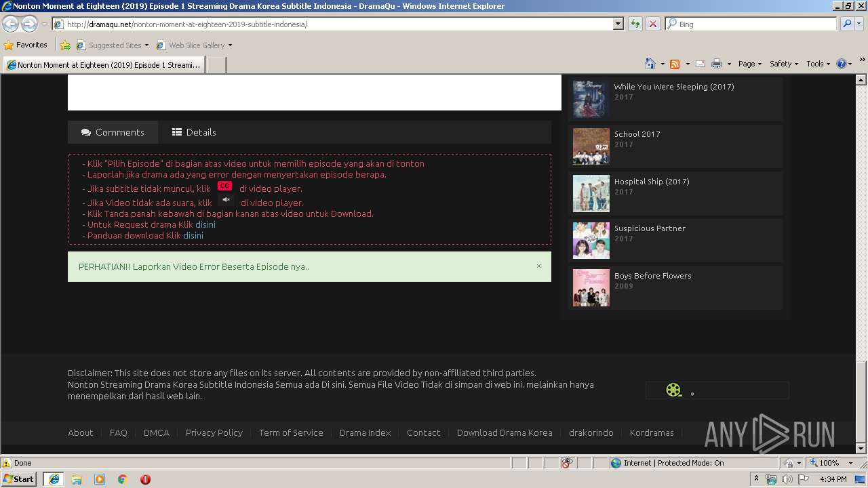Open While You Were Sleeping (2017) thumbnail
Image resolution: width=868 pixels, height=488 pixels.
591,100
